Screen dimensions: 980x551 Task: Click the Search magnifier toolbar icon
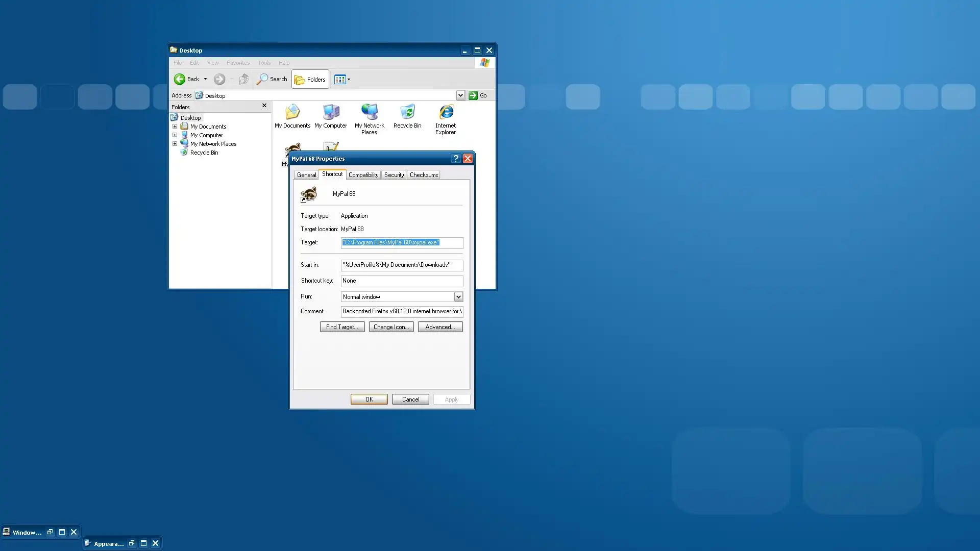[x=262, y=79]
